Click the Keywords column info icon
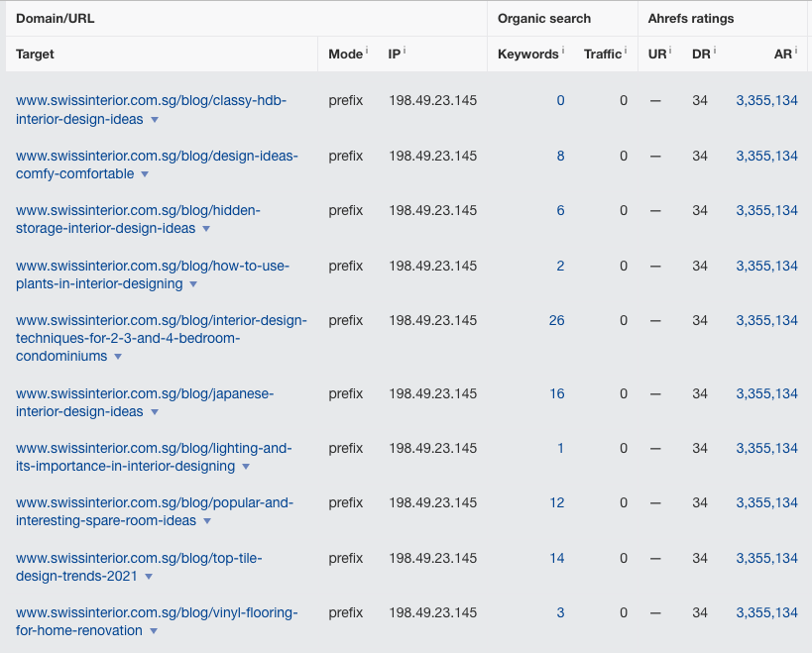This screenshot has height=653, width=812. tap(563, 51)
